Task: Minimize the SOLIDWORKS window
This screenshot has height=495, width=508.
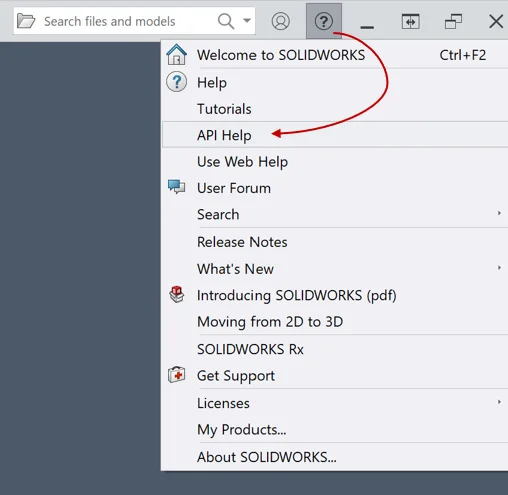Action: pos(367,27)
